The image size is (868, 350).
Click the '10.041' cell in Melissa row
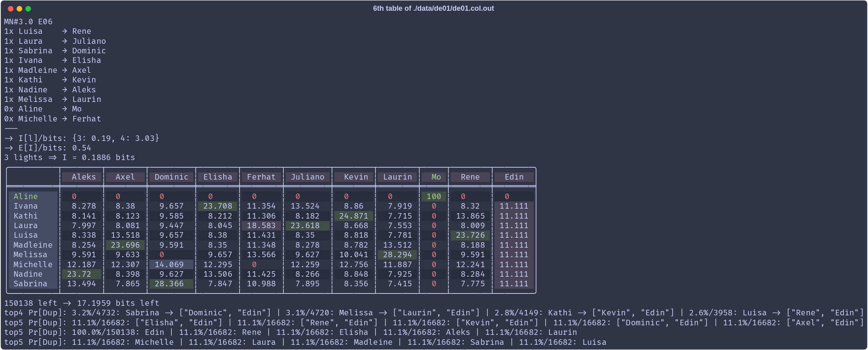[x=353, y=254]
